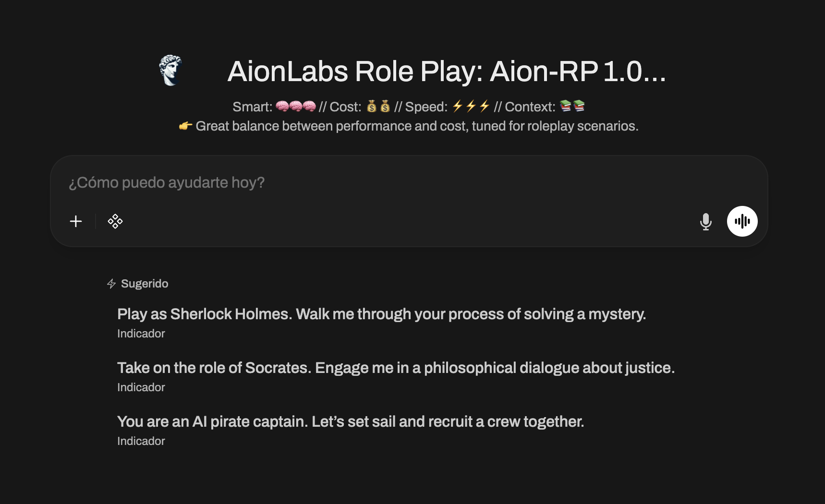Pick the AI pirate captain prompt suggestion
The image size is (825, 504).
pos(351,422)
